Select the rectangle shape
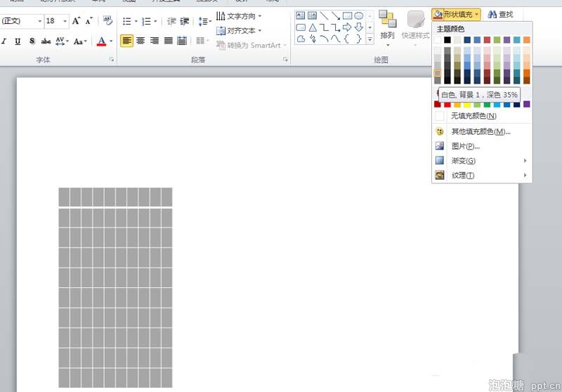 pyautogui.click(x=347, y=15)
